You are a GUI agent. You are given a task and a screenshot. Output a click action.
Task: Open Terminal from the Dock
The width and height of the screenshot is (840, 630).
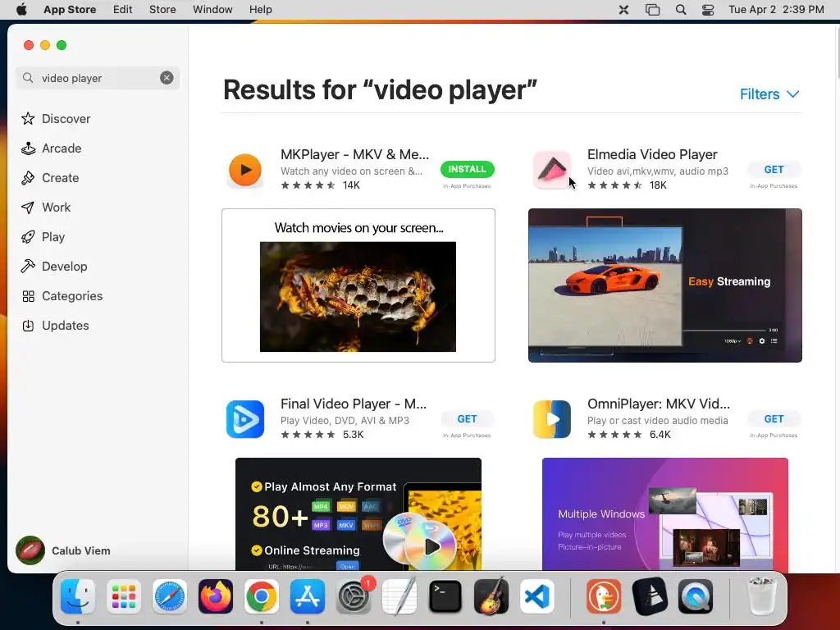445,596
